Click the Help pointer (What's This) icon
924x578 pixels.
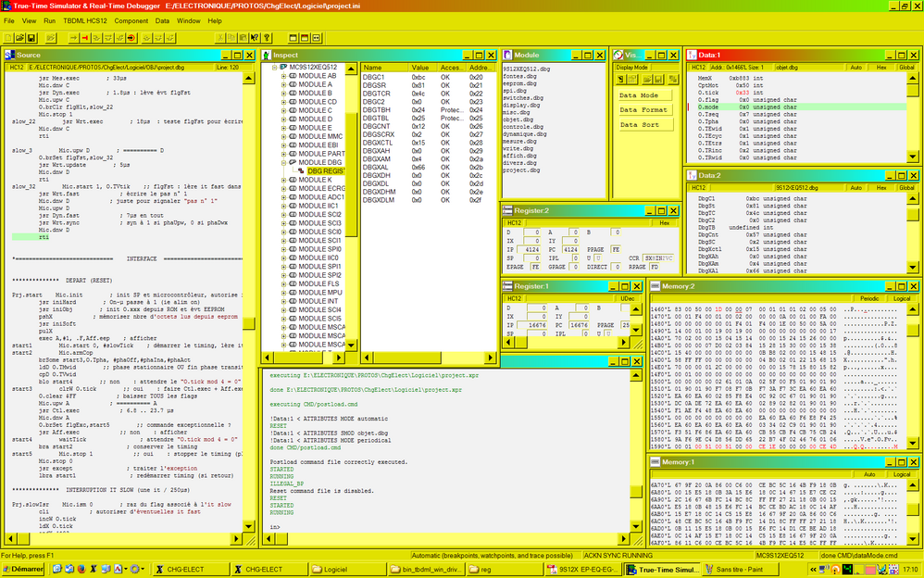click(255, 38)
